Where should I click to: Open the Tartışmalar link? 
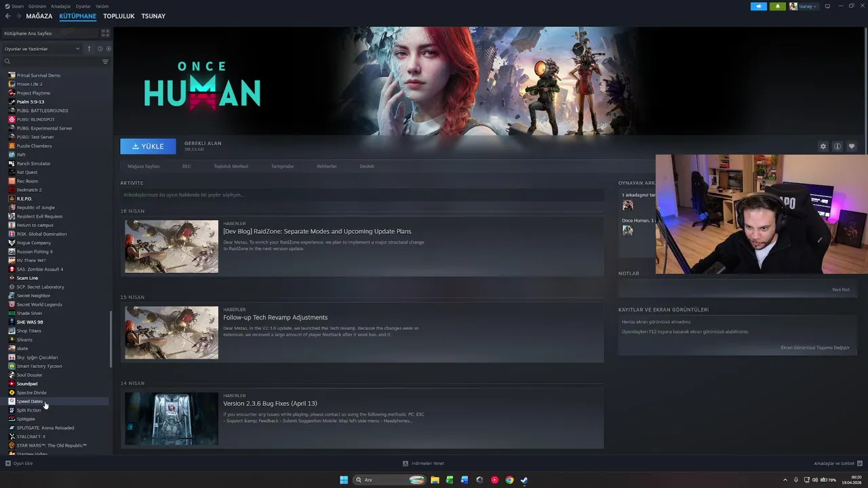click(283, 166)
